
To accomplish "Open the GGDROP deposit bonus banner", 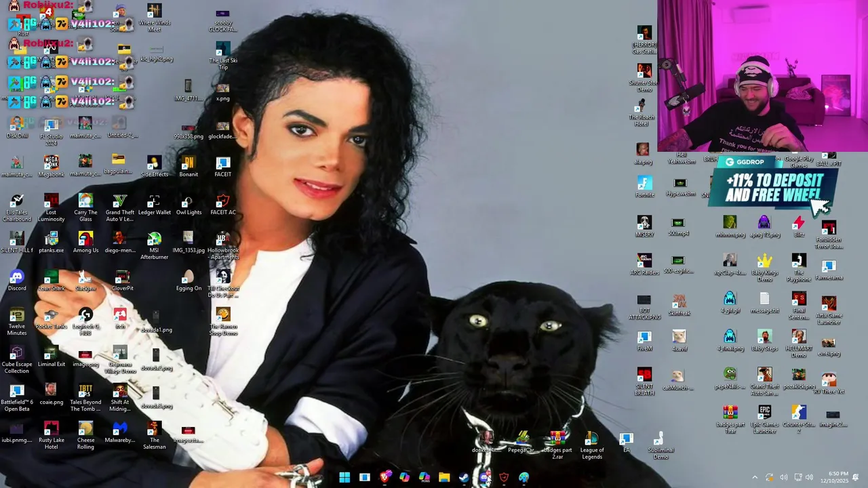I will (773, 182).
